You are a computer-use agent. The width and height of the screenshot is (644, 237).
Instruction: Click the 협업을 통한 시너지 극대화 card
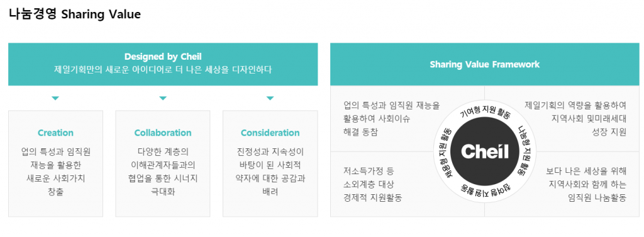163,163
